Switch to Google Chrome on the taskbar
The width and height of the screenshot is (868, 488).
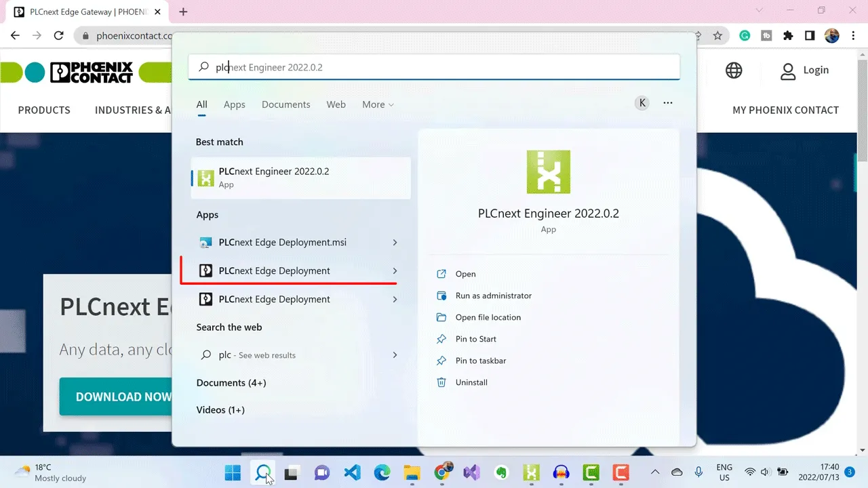click(x=442, y=472)
